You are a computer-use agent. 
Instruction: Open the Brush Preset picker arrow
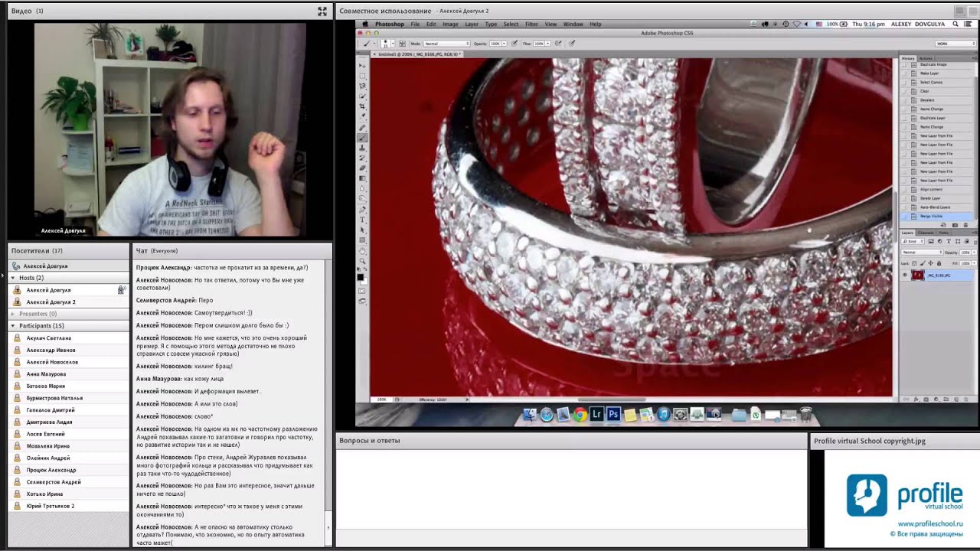393,44
